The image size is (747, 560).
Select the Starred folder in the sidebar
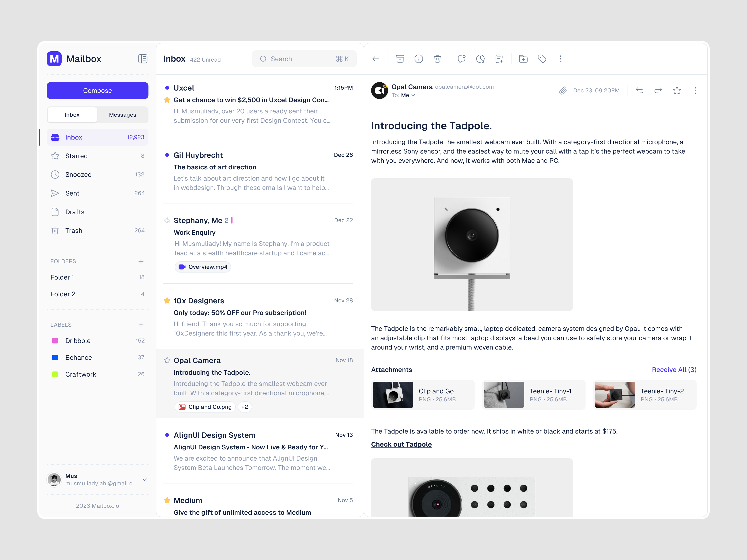(77, 156)
